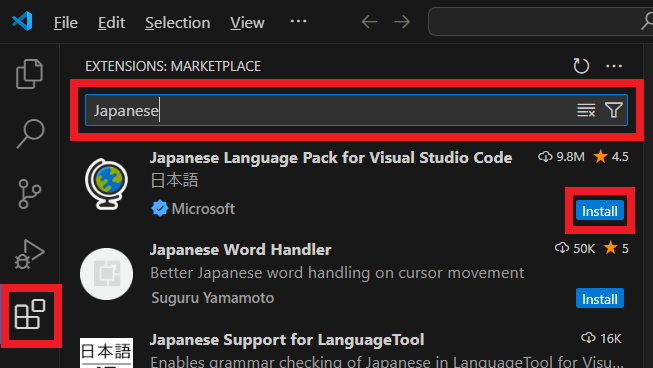
Task: Open the Edit menu
Action: coord(111,22)
